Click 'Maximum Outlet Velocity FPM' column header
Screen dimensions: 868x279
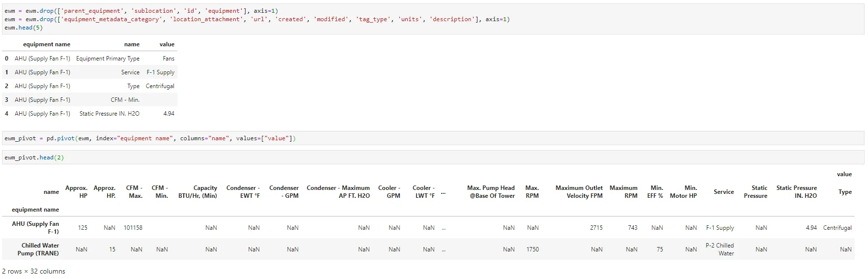579,192
